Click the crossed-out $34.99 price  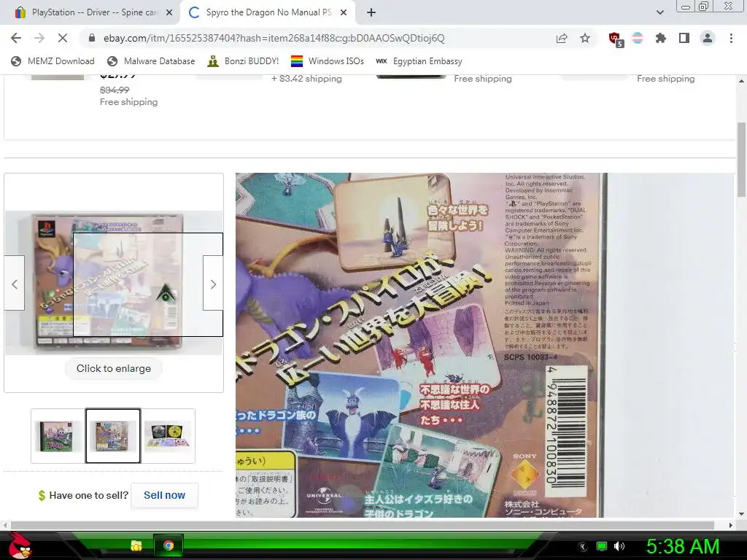click(115, 90)
